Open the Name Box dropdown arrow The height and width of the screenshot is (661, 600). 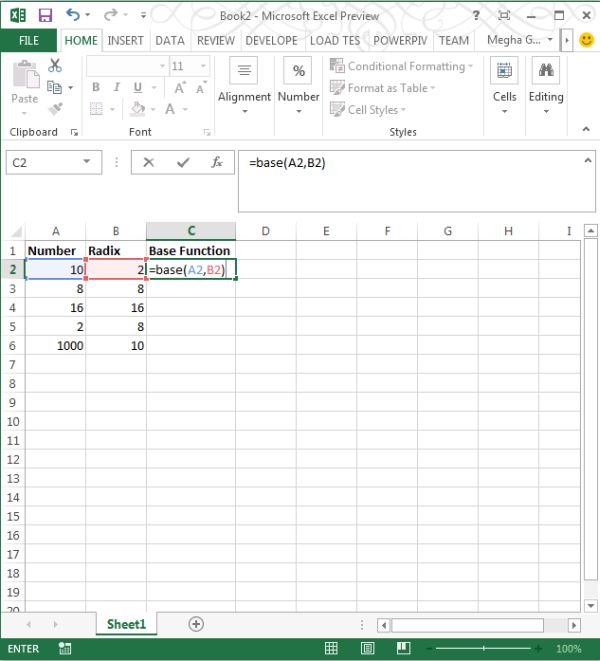point(86,161)
